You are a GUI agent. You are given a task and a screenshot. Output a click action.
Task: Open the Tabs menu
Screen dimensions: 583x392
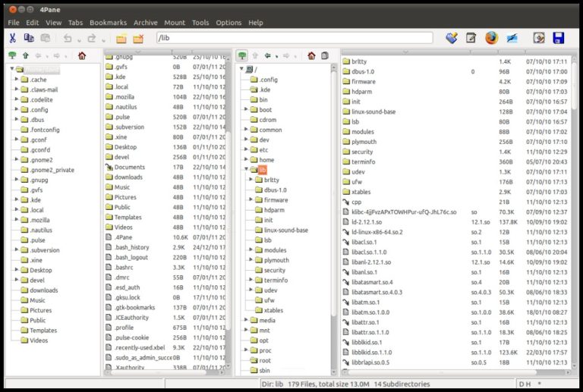(75, 23)
